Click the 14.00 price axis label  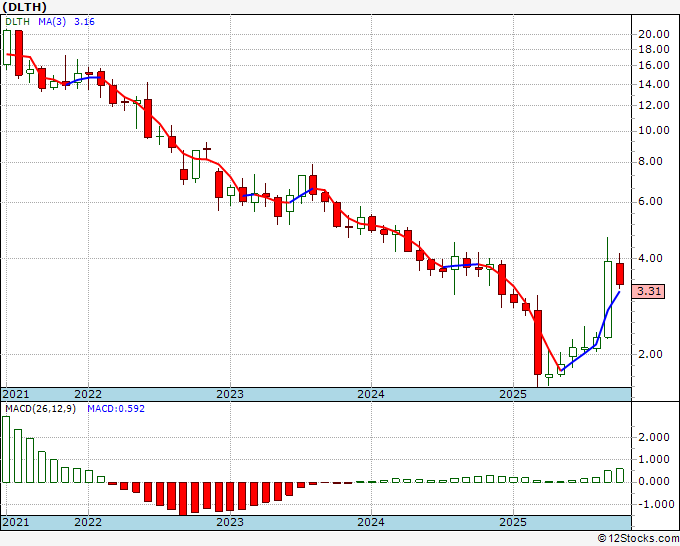653,84
